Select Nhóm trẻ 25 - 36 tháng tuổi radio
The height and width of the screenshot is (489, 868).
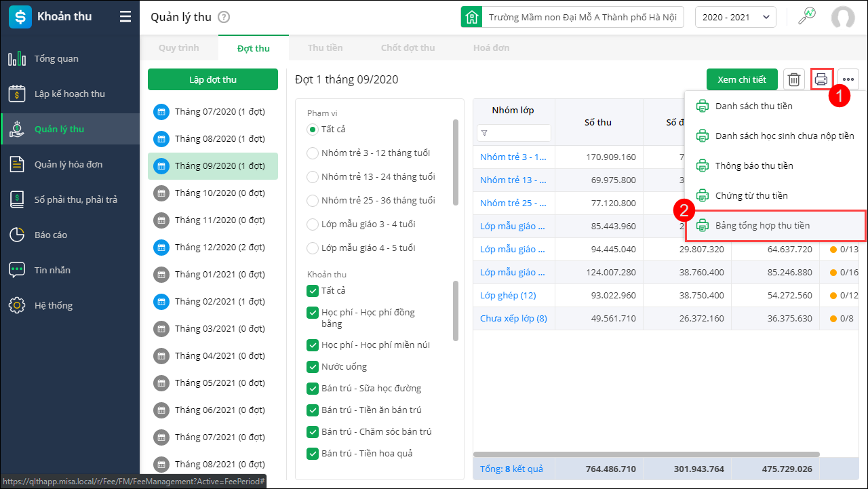[313, 201]
